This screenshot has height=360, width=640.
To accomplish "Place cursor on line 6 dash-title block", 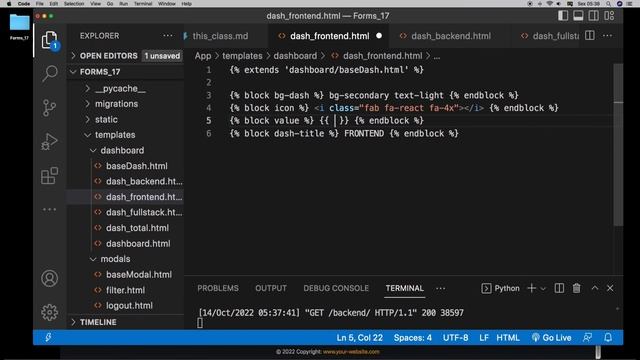I will point(344,133).
